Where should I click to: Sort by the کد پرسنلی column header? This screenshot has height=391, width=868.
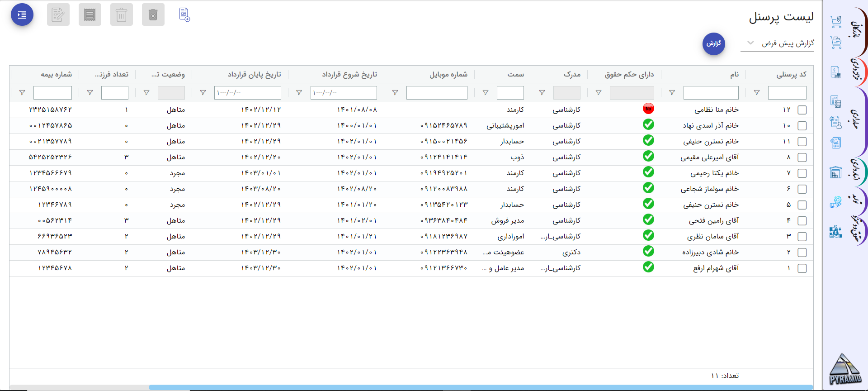(x=791, y=74)
